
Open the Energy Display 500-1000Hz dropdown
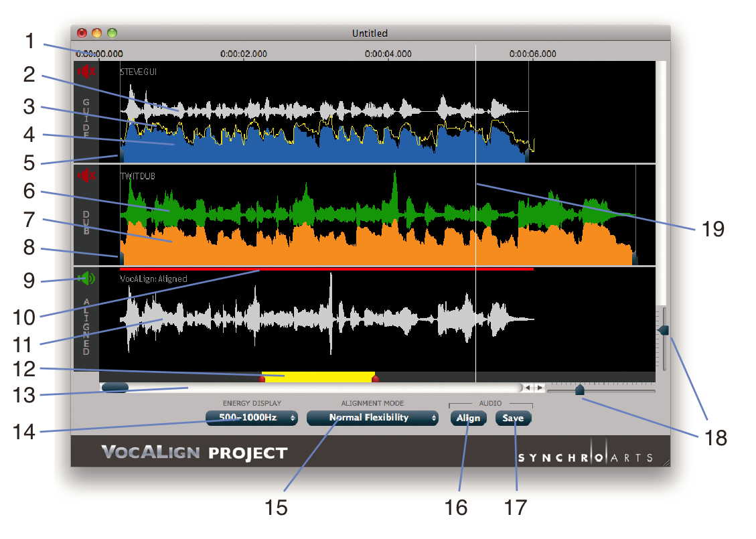click(252, 418)
